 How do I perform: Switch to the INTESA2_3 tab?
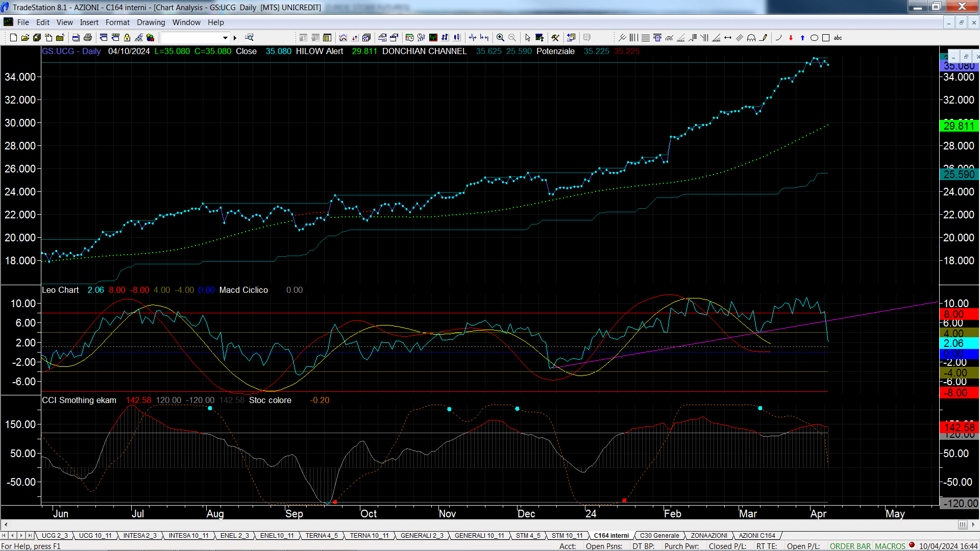(x=140, y=535)
